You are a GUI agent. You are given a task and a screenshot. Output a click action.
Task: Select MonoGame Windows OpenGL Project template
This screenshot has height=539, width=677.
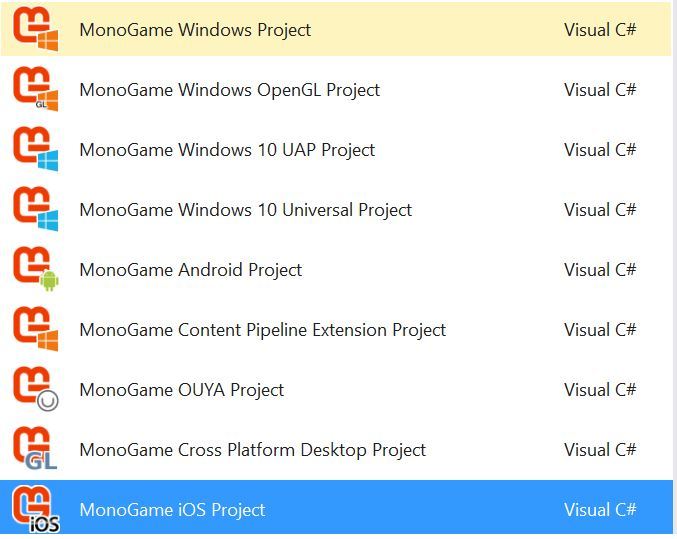230,90
